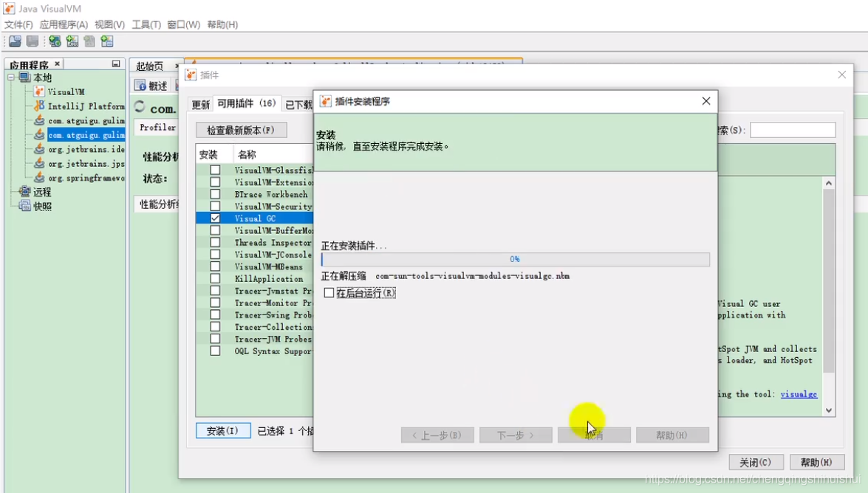Click the 概述 overview icon

tap(141, 86)
